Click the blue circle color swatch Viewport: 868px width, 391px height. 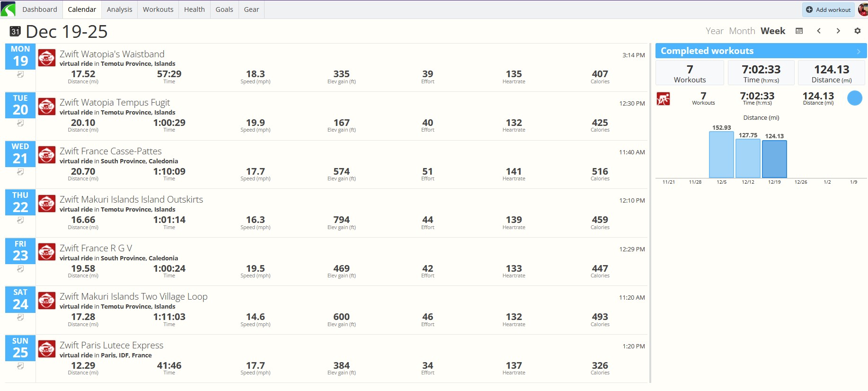tap(854, 98)
